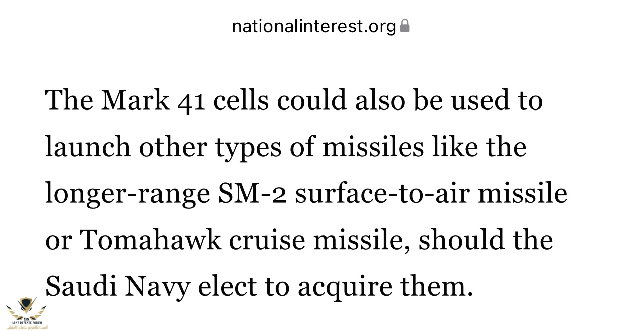Click the Arab Defense Forum winged logo
644x331 pixels.
tap(26, 308)
